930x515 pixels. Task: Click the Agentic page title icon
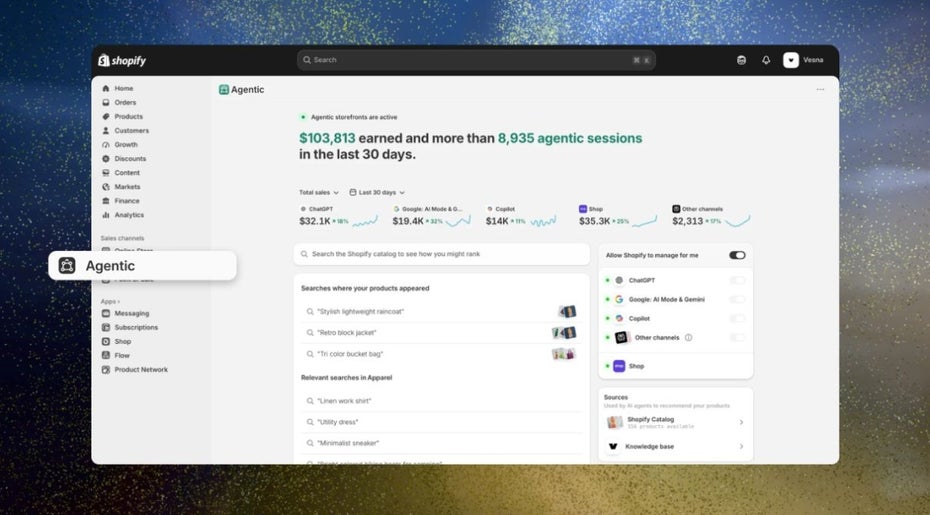tap(224, 90)
